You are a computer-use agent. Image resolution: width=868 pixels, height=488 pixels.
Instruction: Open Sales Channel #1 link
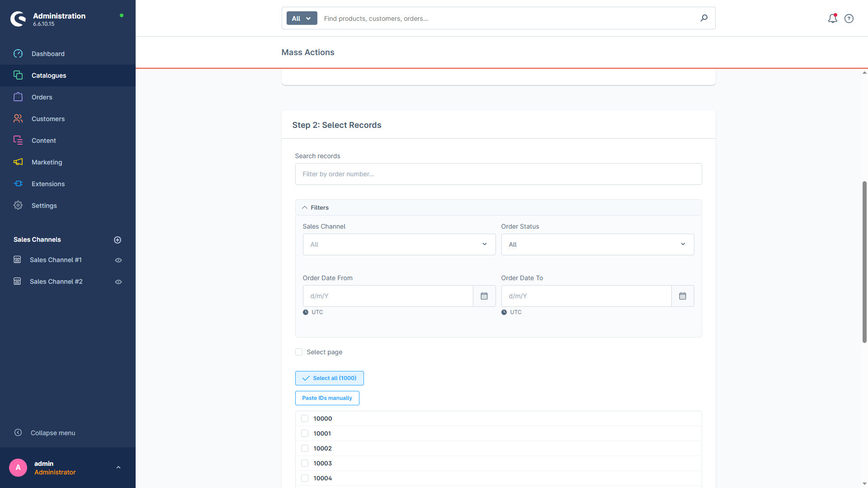[56, 260]
